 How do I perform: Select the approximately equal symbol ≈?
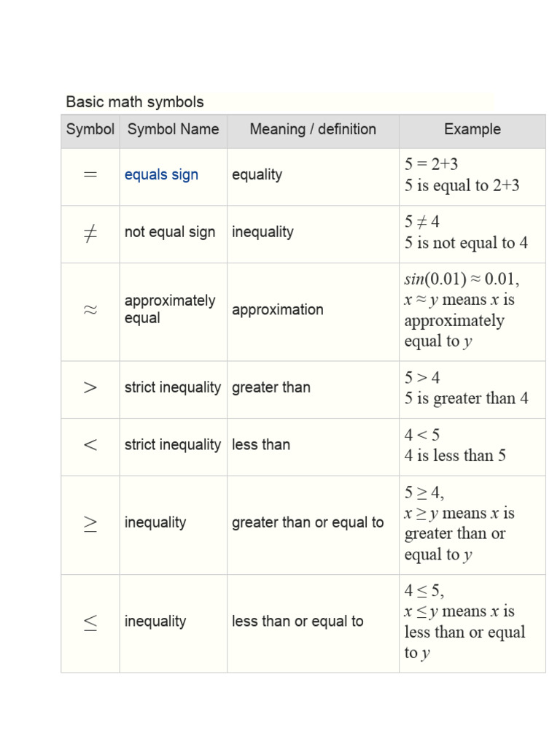tap(90, 310)
